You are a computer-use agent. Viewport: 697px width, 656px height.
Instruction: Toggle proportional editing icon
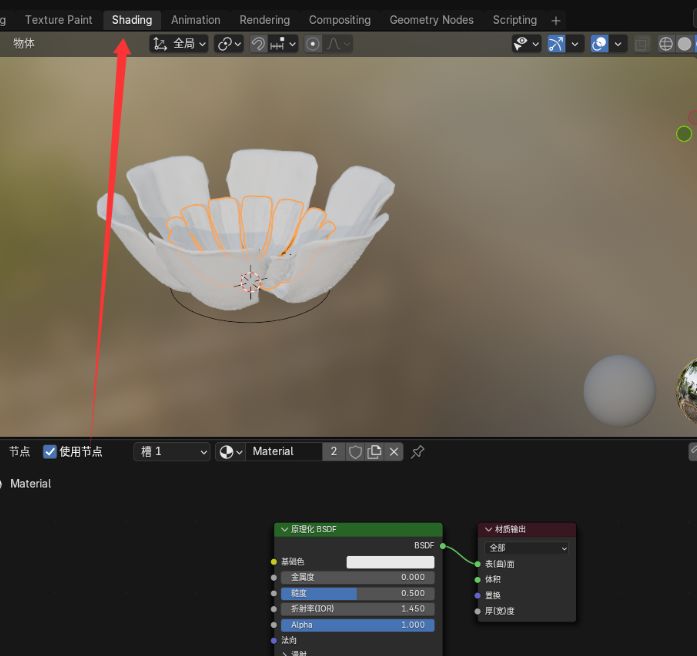313,44
